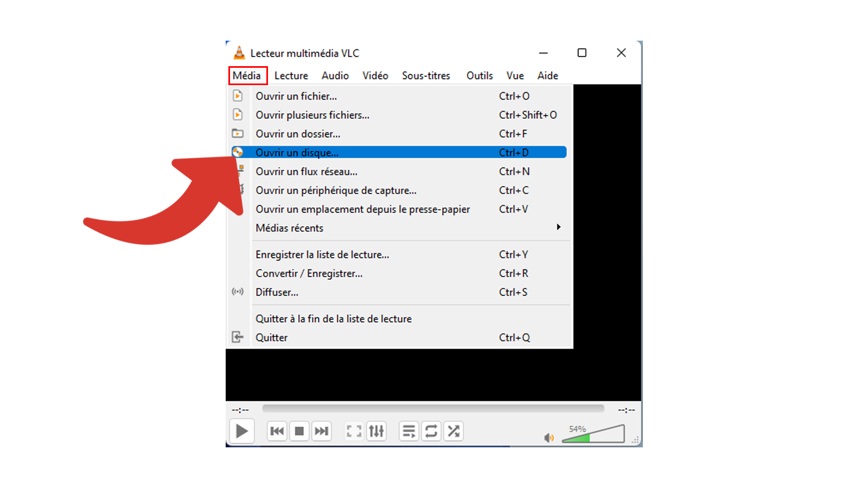Open the extended settings equalizer icon

[x=376, y=431]
